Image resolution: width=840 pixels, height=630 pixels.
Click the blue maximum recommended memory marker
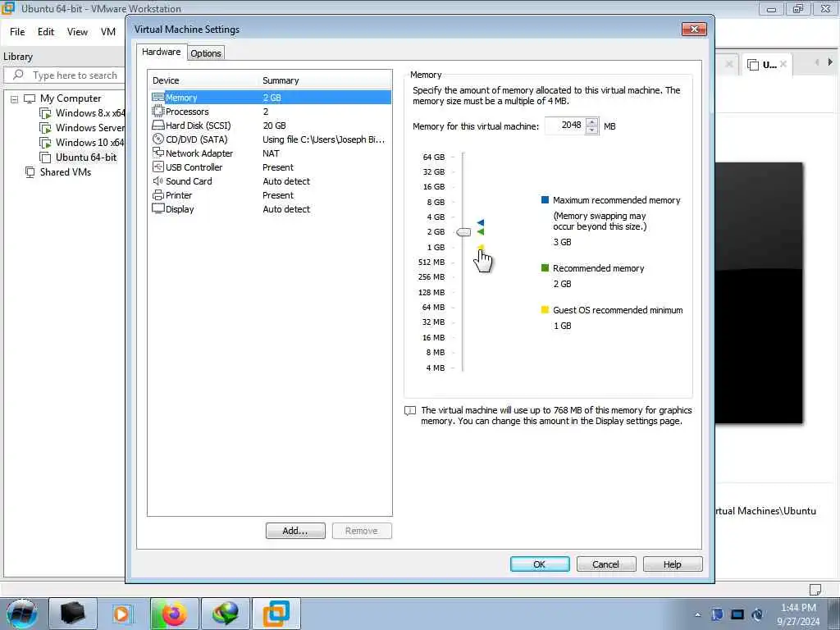[481, 222]
